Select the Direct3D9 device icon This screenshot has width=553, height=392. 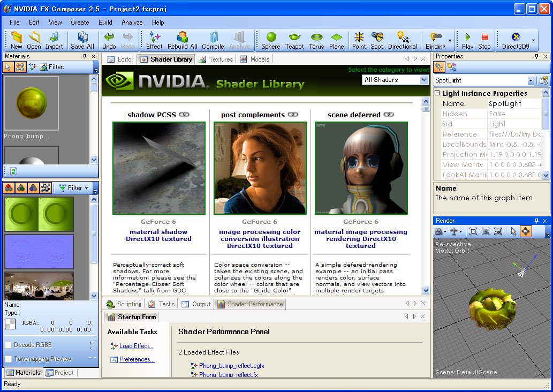[516, 37]
